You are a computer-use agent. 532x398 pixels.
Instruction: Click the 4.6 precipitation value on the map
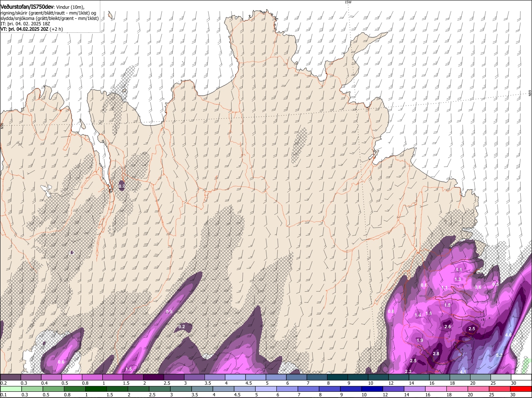tap(508, 335)
